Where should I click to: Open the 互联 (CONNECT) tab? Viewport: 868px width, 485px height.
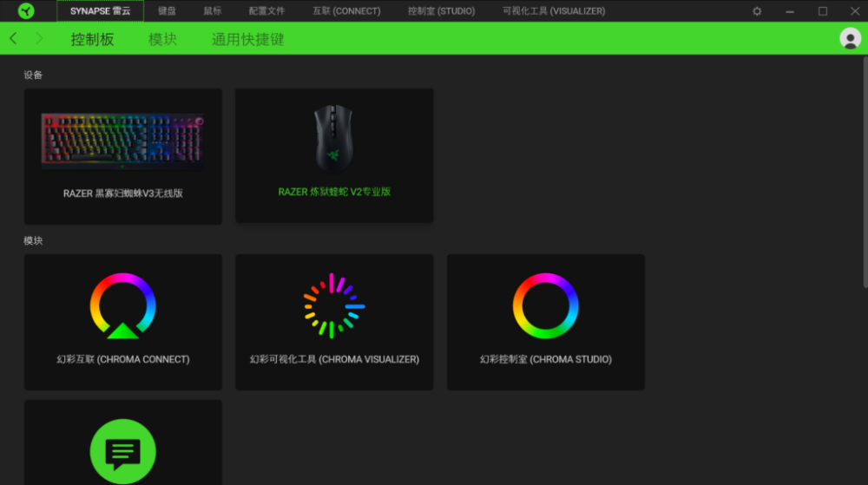[x=346, y=11]
